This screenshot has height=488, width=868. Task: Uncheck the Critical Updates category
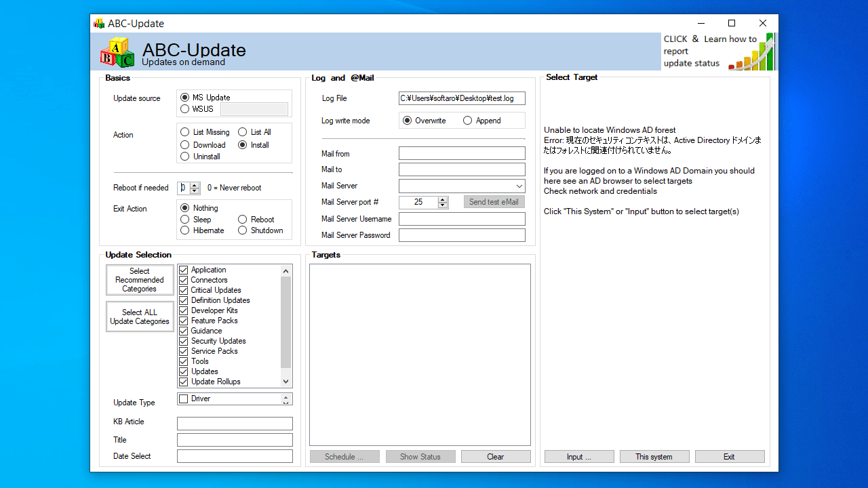[x=183, y=290]
